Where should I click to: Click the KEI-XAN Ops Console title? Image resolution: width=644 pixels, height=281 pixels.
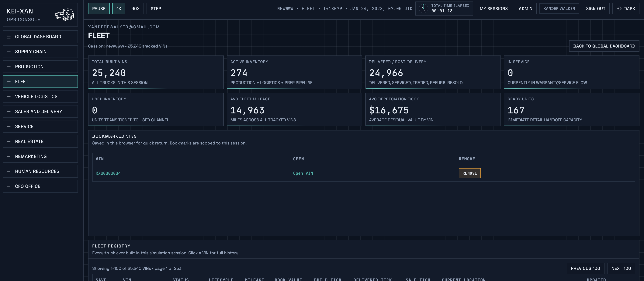[x=23, y=15]
